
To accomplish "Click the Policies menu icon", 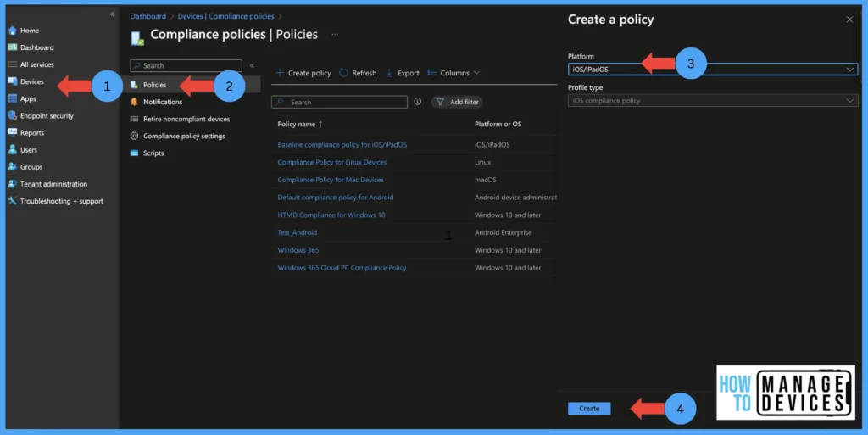I will (134, 85).
